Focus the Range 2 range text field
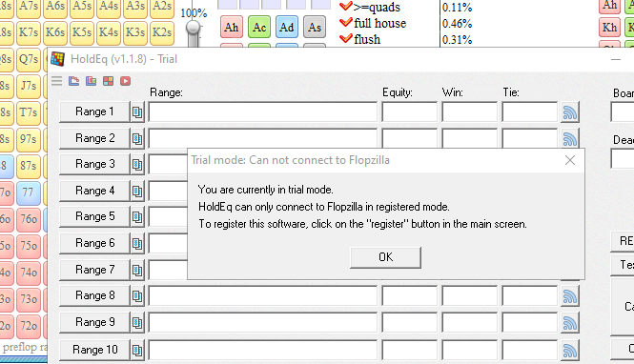634x364 pixels. (x=263, y=138)
